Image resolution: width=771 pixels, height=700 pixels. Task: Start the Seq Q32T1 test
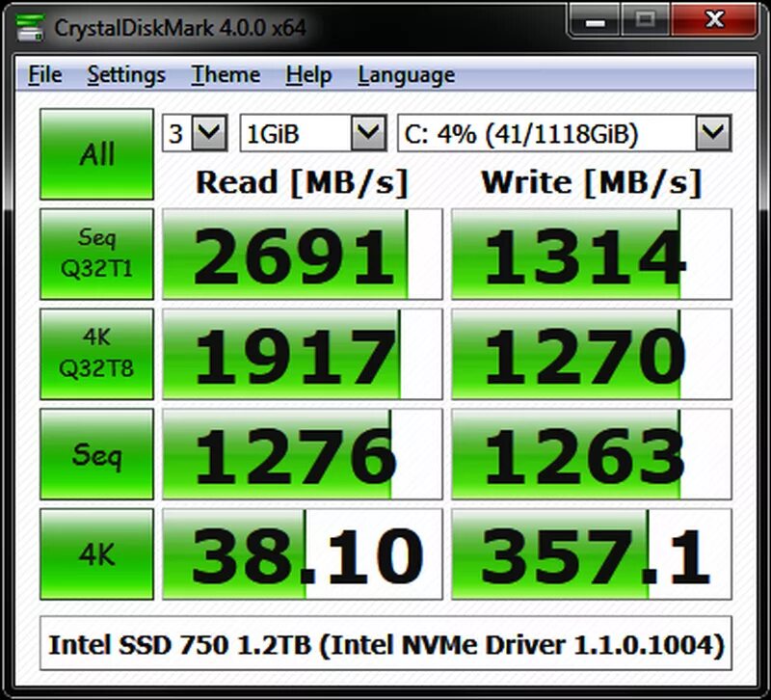(97, 254)
